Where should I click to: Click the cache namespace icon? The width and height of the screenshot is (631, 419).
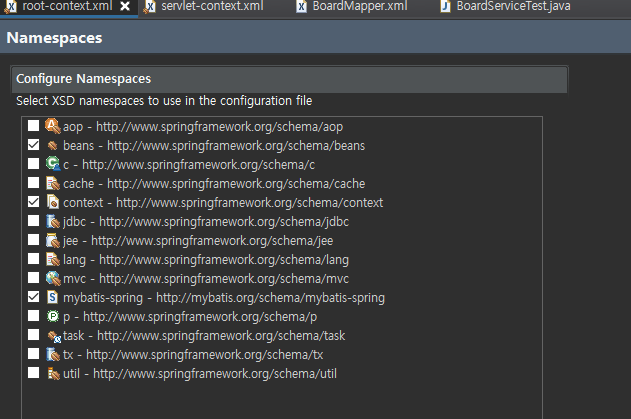(x=53, y=183)
